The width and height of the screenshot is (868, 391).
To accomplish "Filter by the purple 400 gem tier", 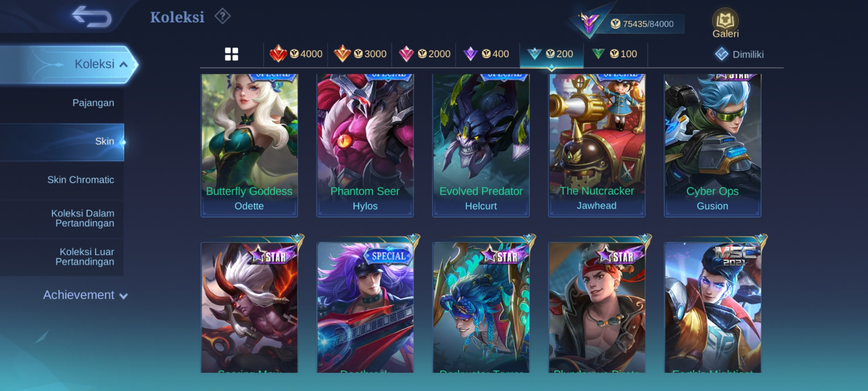I will click(x=487, y=54).
